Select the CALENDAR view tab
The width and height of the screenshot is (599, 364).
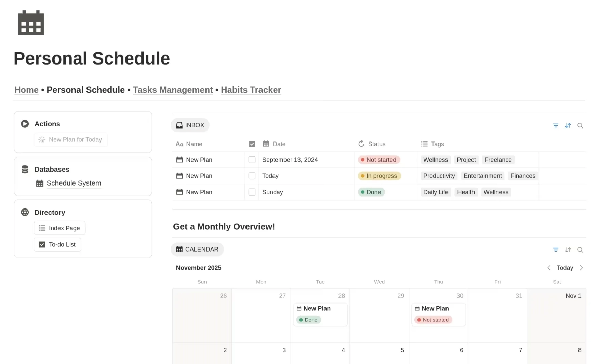197,249
